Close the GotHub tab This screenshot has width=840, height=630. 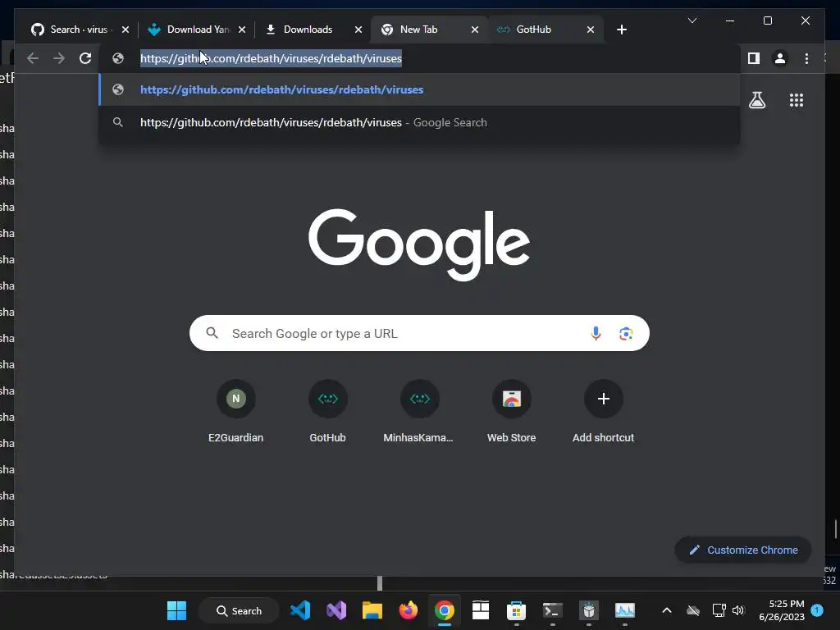[x=591, y=30]
